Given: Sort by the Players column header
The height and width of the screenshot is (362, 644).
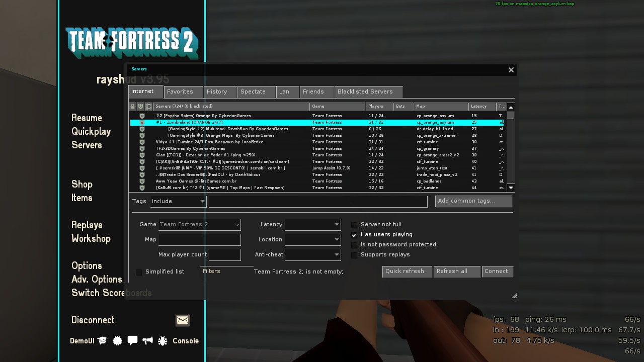Looking at the screenshot, I should [379, 107].
